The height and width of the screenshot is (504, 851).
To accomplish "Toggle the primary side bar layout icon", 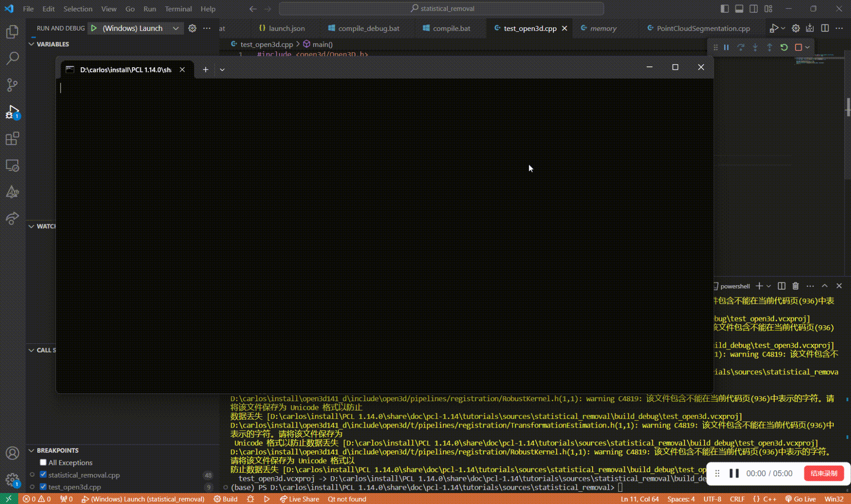I will (x=724, y=9).
